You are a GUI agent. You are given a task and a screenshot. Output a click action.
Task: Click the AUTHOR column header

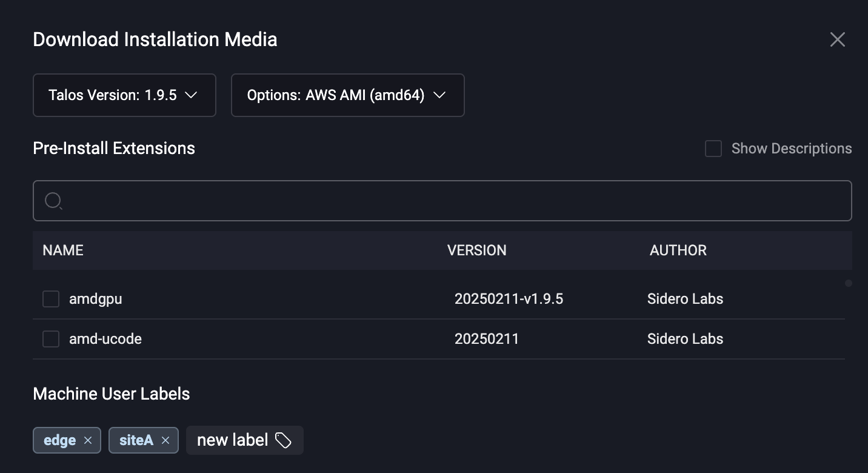tap(678, 250)
